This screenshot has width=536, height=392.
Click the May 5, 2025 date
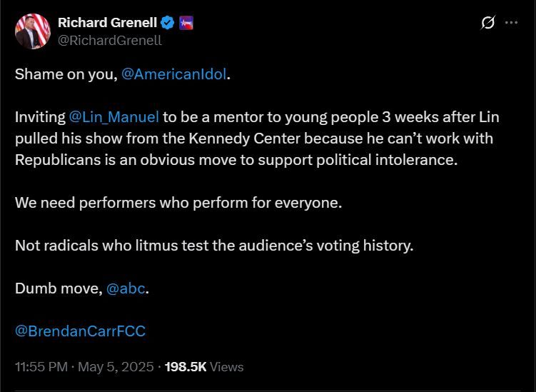(x=116, y=367)
